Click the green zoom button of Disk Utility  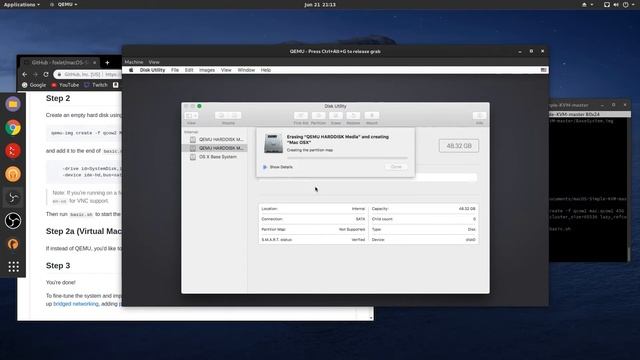click(x=199, y=106)
